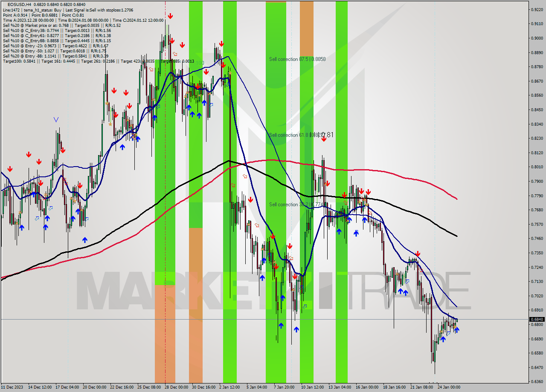Click the 0.9220 price axis label
The width and height of the screenshot is (546, 392).
click(537, 9)
